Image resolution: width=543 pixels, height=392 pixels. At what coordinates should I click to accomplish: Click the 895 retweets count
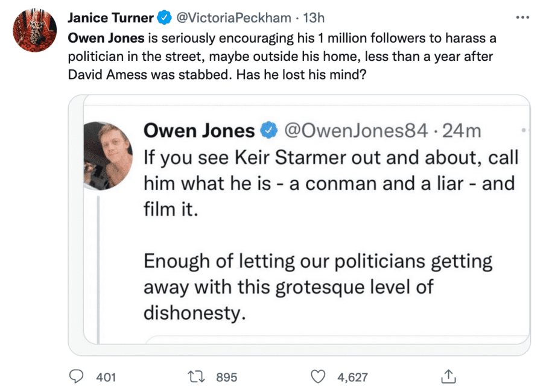tap(226, 378)
